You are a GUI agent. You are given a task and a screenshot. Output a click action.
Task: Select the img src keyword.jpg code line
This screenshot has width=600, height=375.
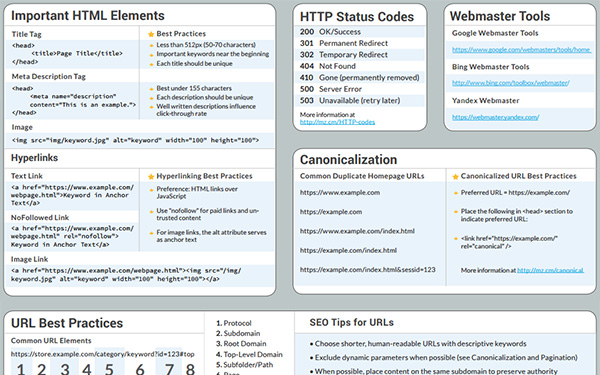(x=135, y=140)
